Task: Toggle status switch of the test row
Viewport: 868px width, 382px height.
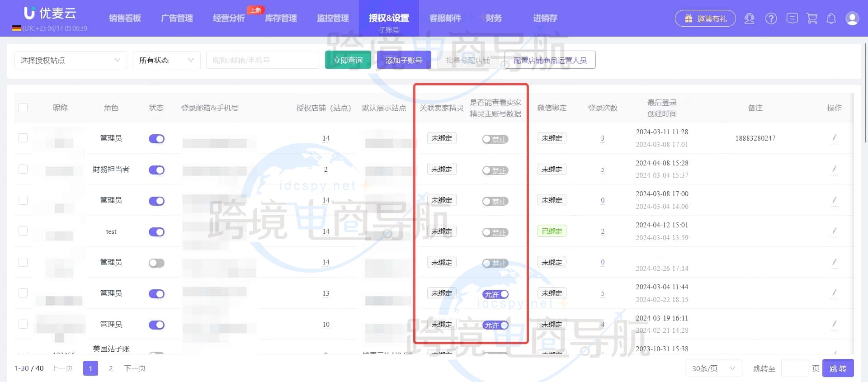Action: pyautogui.click(x=156, y=232)
